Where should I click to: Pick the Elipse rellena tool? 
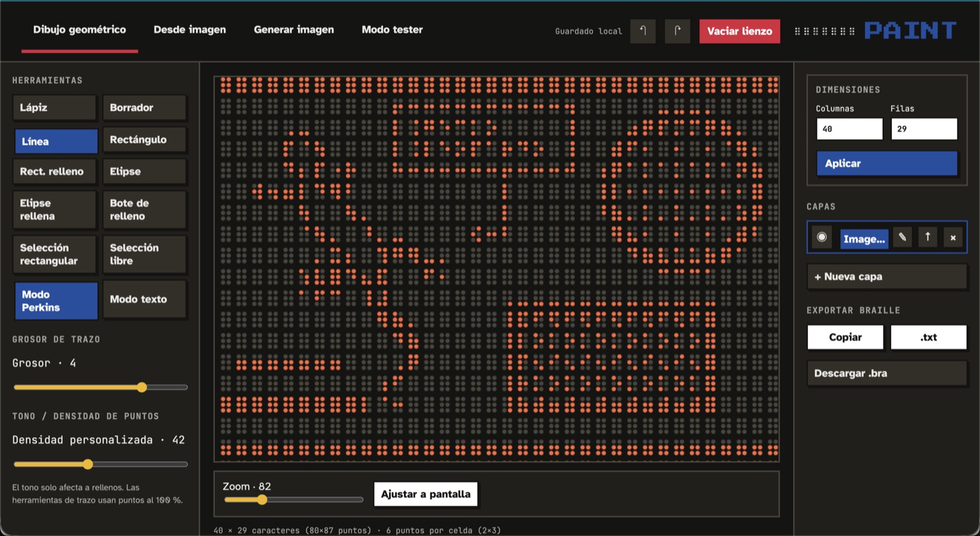(x=54, y=209)
